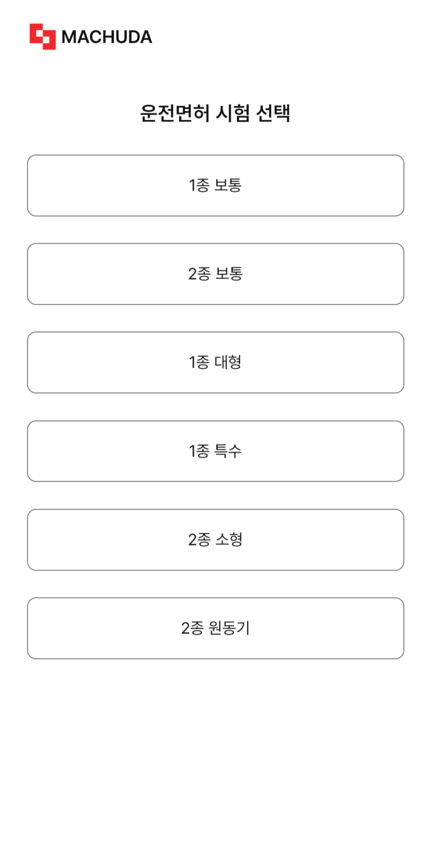Start the Class 2 small (소형) license test
The width and height of the screenshot is (431, 868).
point(215,540)
